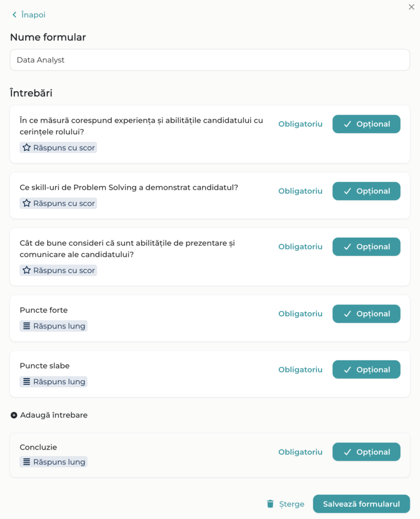This screenshot has width=420, height=519.
Task: Click the trash icon beside Șterge
Action: coord(271,504)
